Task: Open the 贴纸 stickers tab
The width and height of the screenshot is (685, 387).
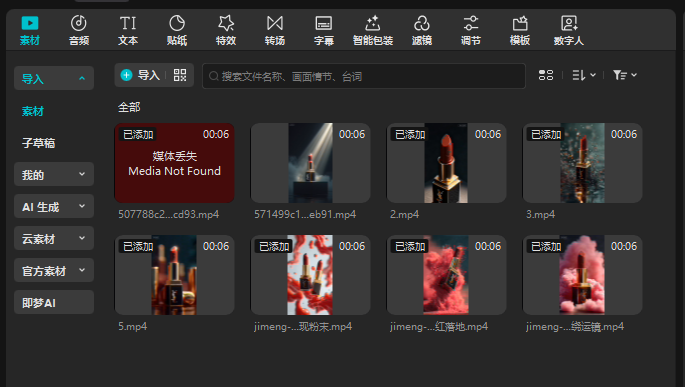Action: click(x=177, y=30)
